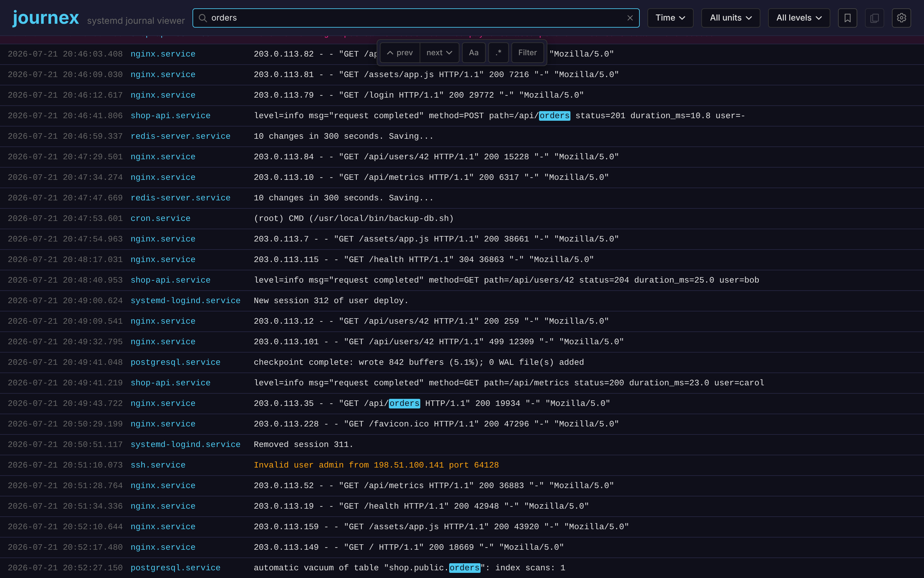Click shop-api.service at 20:49:41.219
Screen dimensions: 924x578
170,383
